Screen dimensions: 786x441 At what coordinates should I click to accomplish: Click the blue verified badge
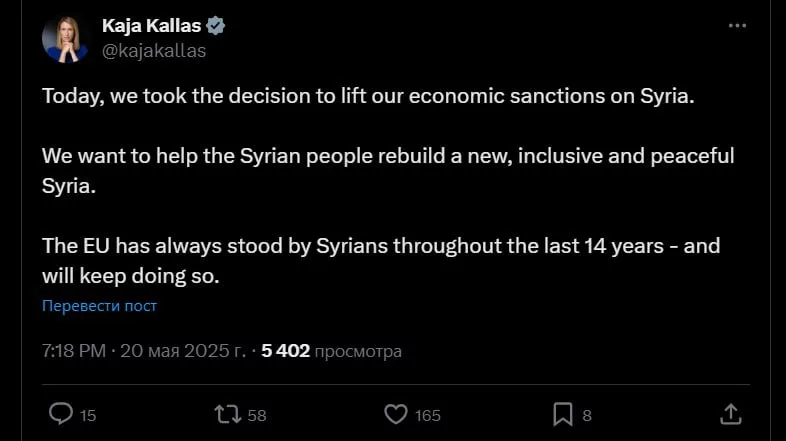tap(215, 27)
